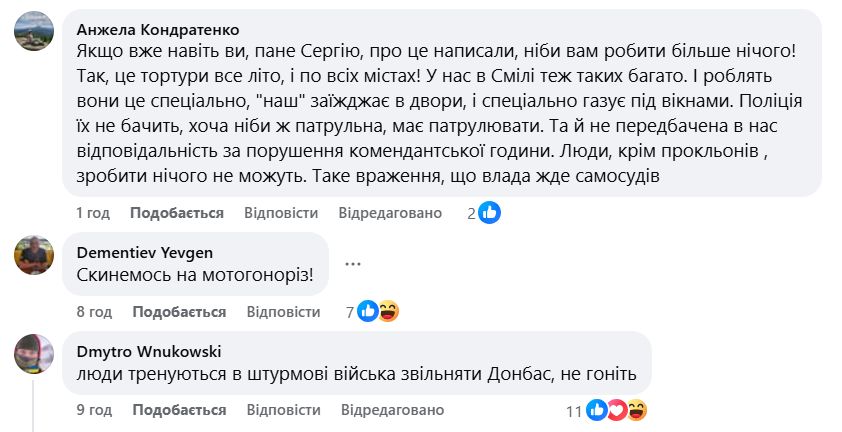The image size is (842, 432).
Task: Click the laughing emoji on Dmytro's comment
Action: coord(636,410)
